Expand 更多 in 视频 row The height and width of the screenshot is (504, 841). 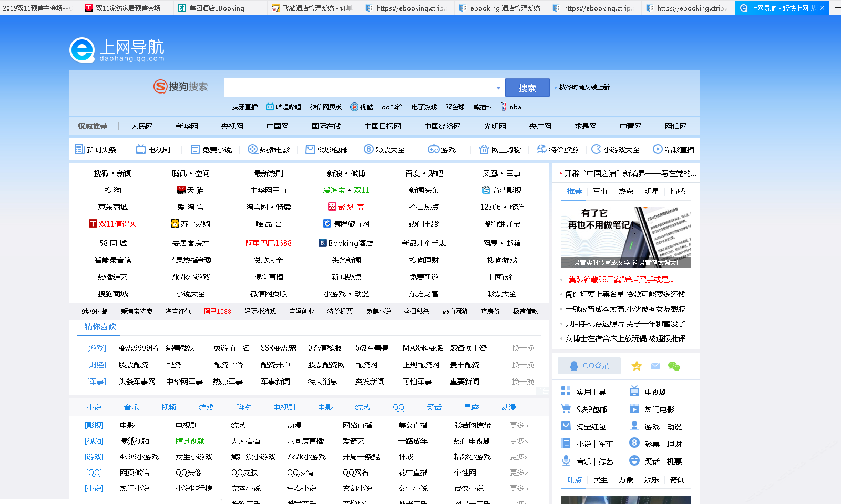(519, 441)
